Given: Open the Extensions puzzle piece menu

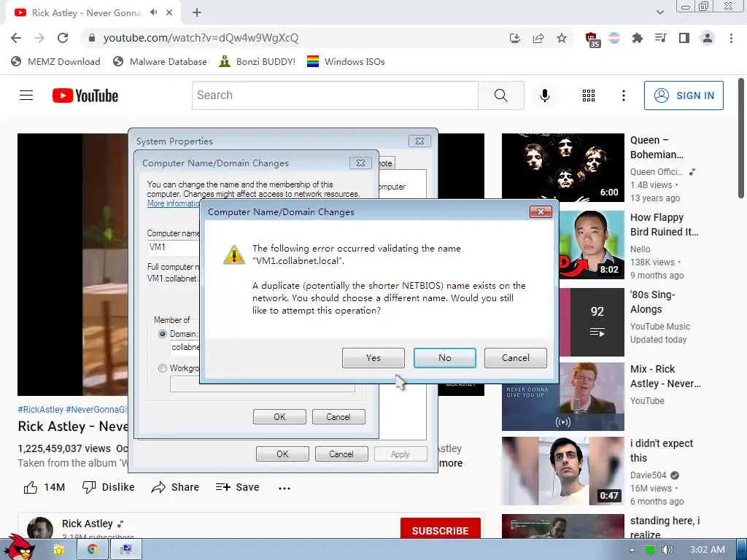Looking at the screenshot, I should click(637, 38).
